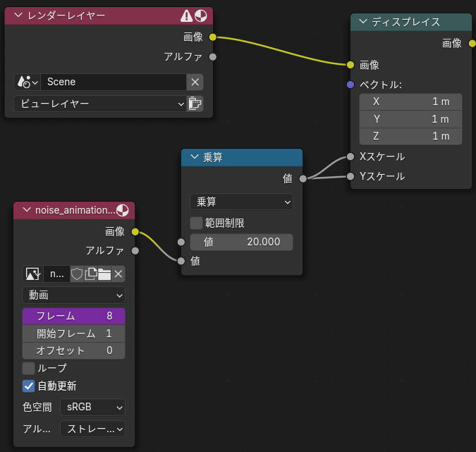Open the 乗算 operation dropdown
Image resolution: width=476 pixels, height=452 pixels.
(242, 202)
